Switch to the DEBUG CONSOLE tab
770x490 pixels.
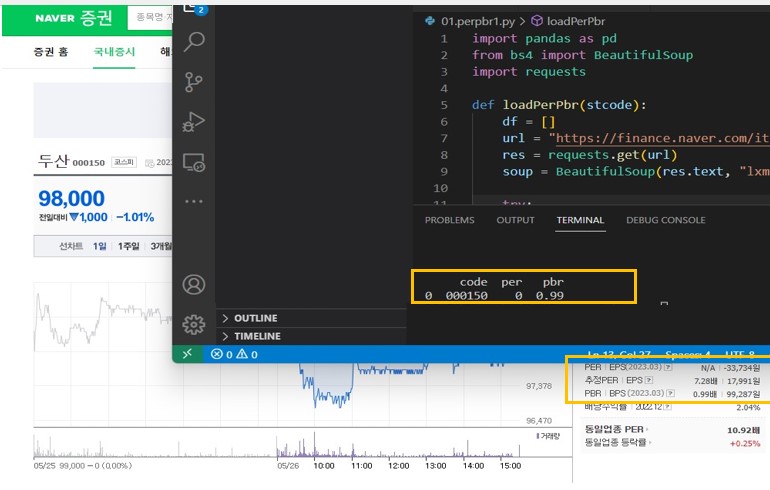[x=665, y=220]
